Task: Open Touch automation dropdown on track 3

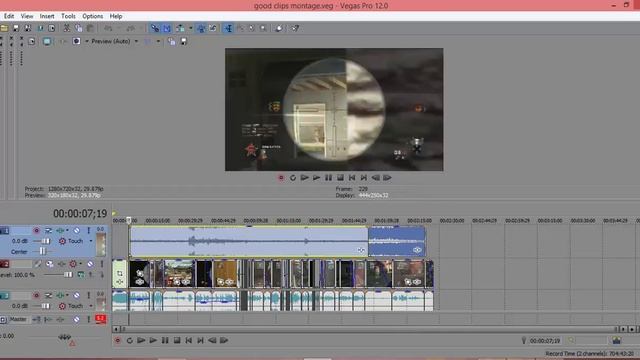Action: tap(91, 306)
